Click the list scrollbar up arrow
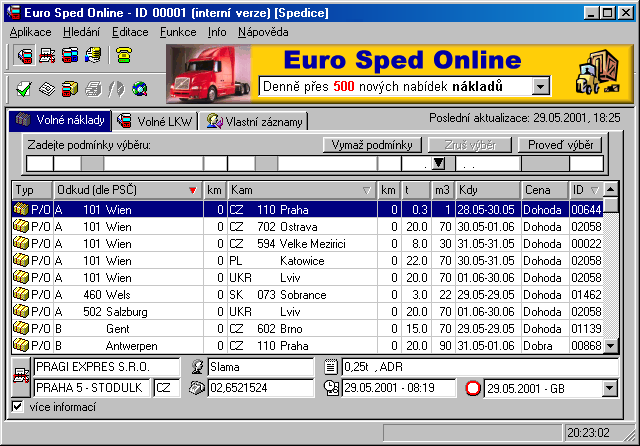 coord(611,189)
